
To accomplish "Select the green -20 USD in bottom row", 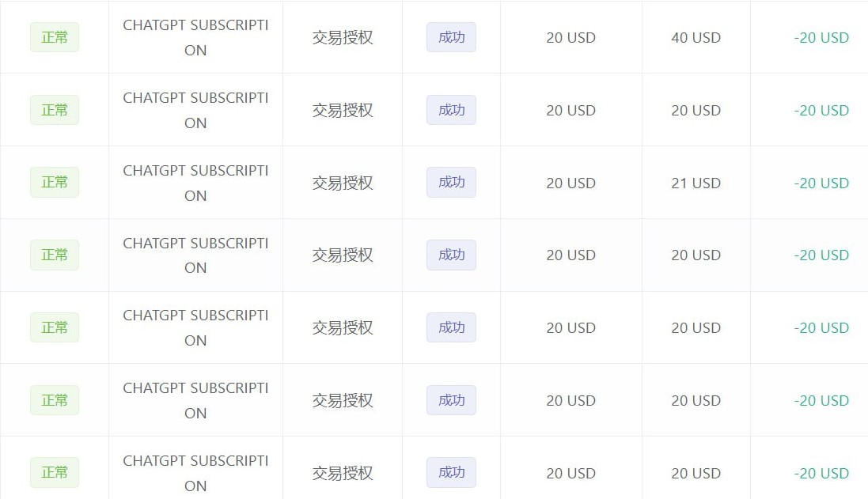I will point(821,473).
